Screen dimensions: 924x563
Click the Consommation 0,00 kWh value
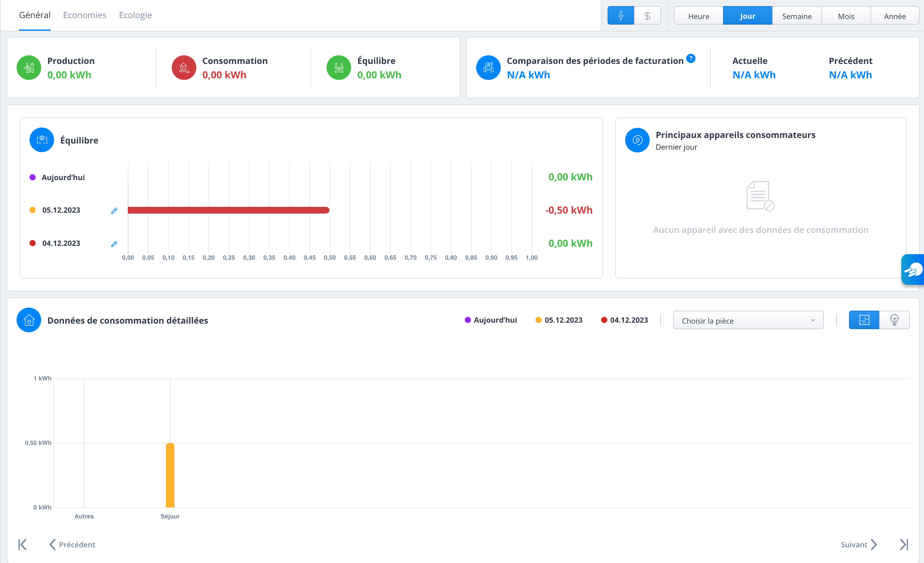[224, 75]
